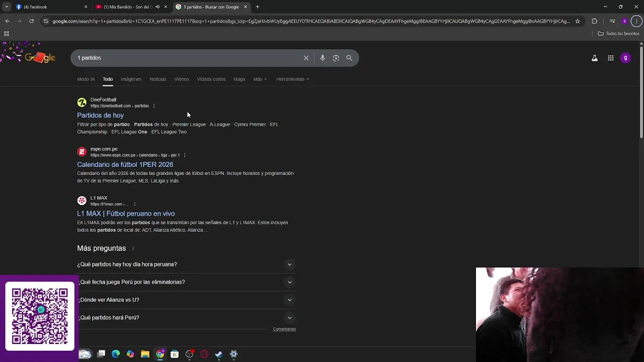
Task: Click the Comentarios feedback link
Action: [x=284, y=329]
